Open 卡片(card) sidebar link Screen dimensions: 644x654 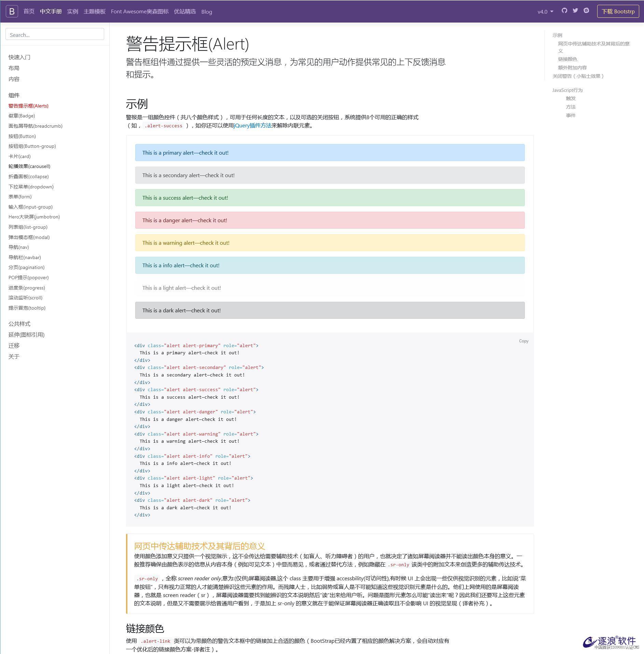(19, 156)
